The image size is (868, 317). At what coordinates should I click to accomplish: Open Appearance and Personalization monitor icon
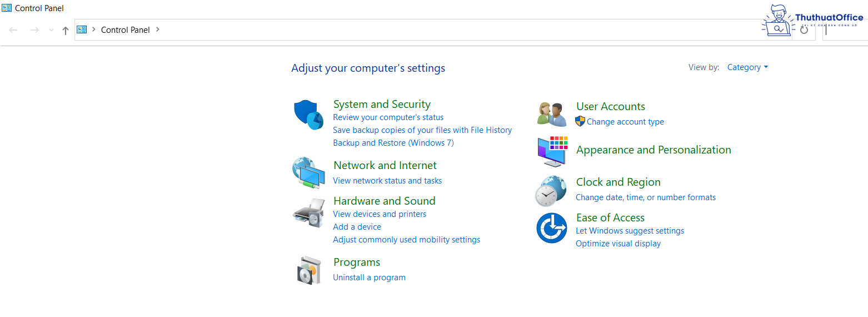coord(552,151)
